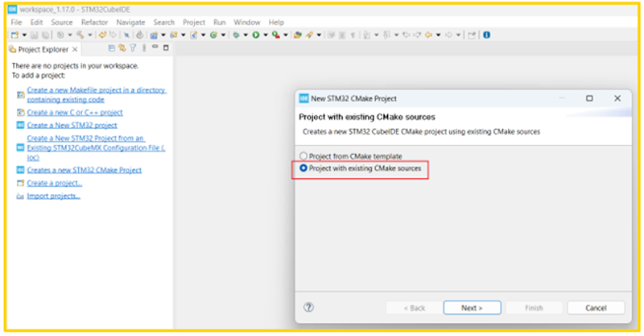Click the Open Perspective icon

472,35
